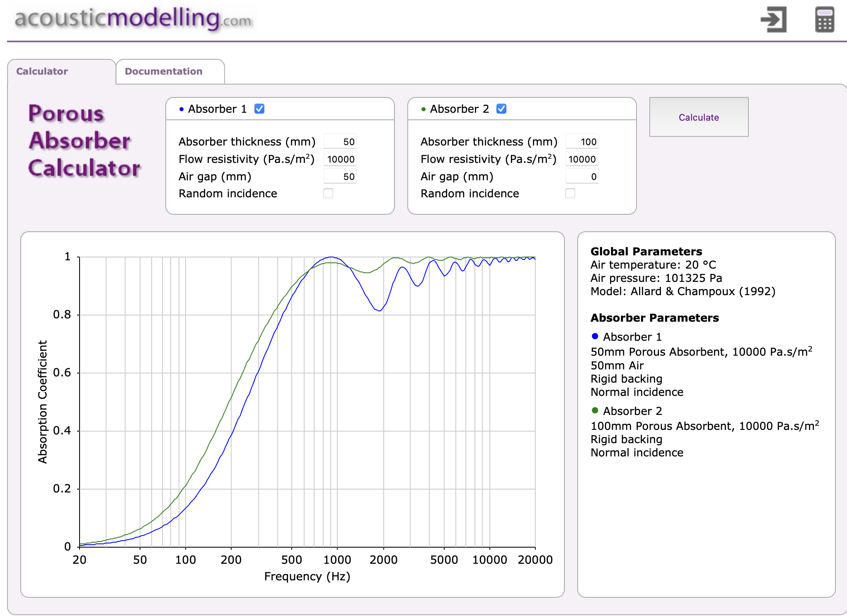
Task: Switch to the Documentation tab
Action: point(163,71)
